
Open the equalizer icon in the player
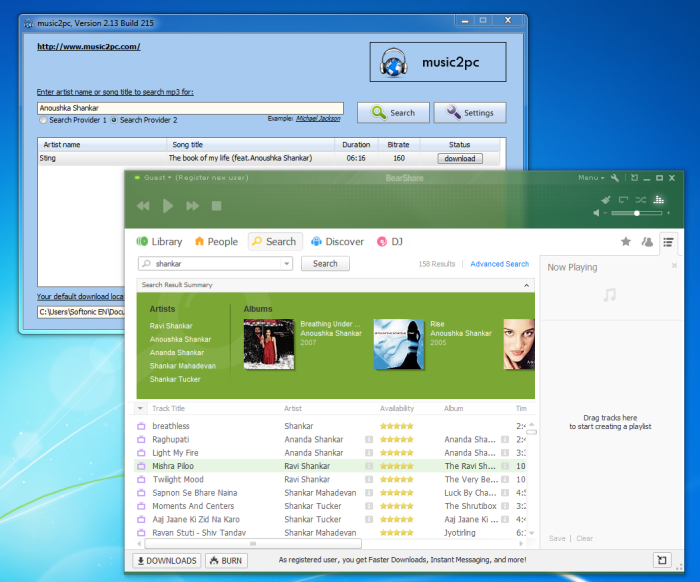click(659, 200)
